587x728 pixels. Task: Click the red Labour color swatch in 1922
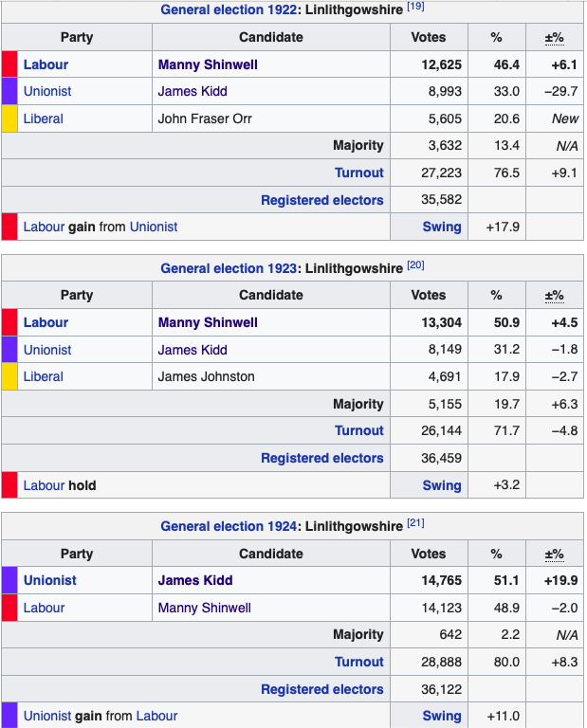pos(9,64)
